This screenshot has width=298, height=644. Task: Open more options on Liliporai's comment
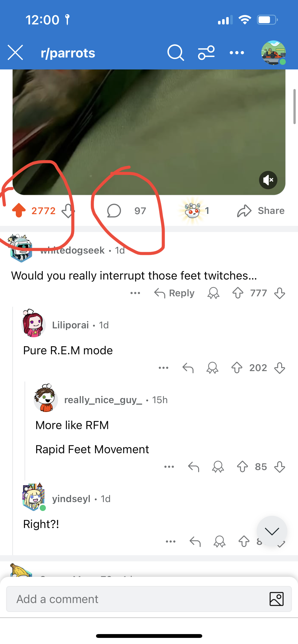point(164,368)
